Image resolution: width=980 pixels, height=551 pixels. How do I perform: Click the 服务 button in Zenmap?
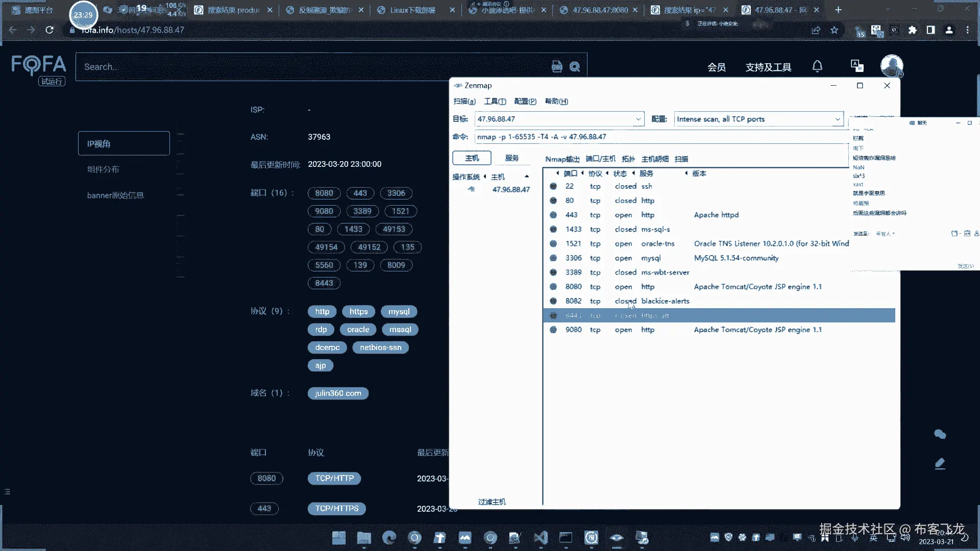point(511,158)
